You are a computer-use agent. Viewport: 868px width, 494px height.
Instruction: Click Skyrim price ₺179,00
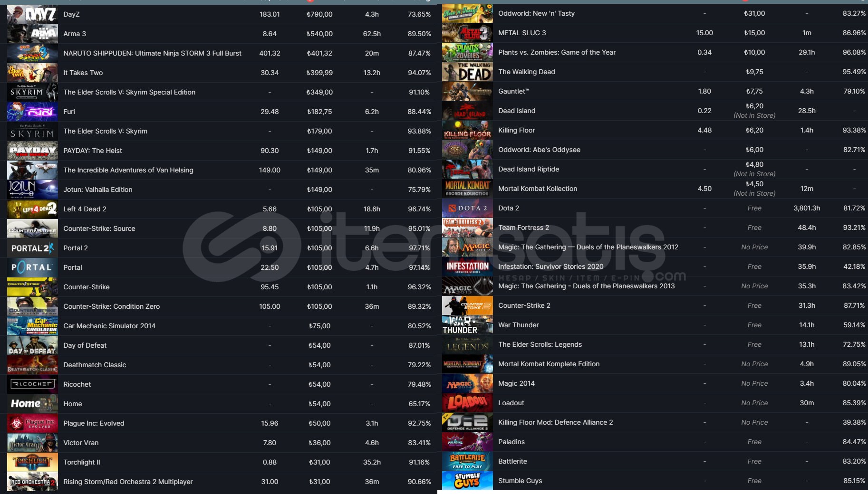319,131
